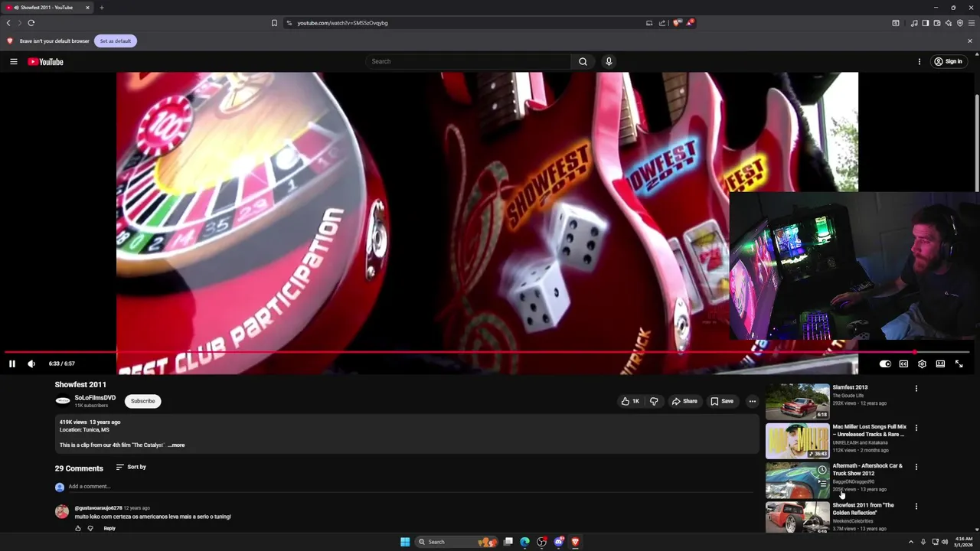980x551 pixels.
Task: Open more actions beside the Save button
Action: click(753, 401)
